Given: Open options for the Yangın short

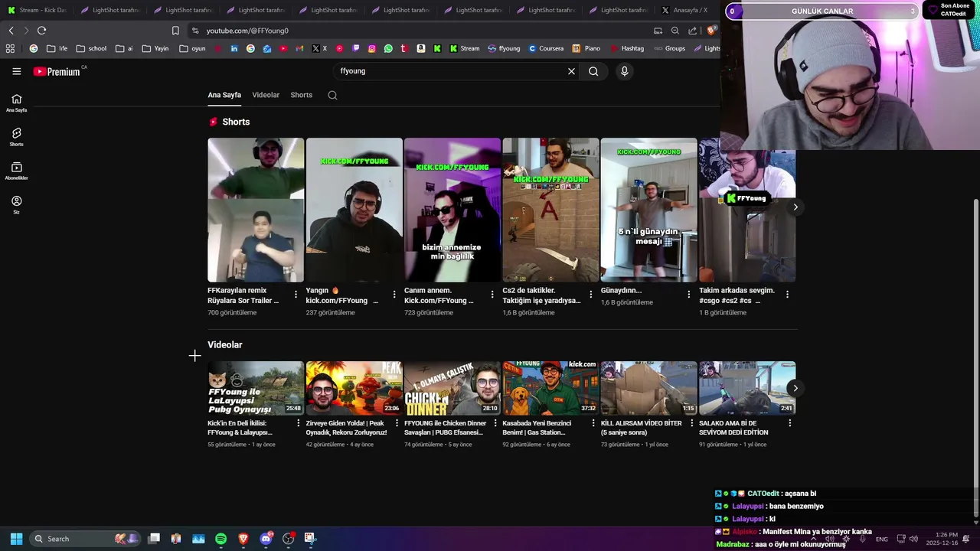Looking at the screenshot, I should point(394,294).
